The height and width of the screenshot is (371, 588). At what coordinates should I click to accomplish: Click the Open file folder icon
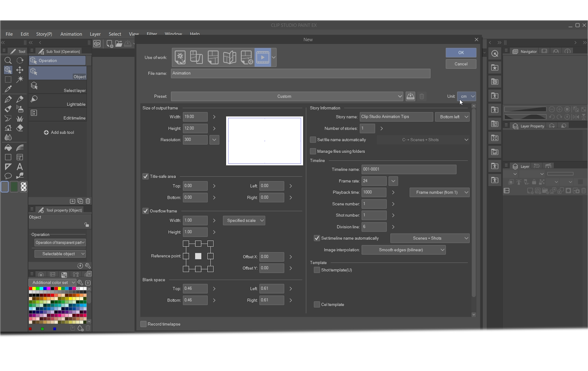[119, 44]
